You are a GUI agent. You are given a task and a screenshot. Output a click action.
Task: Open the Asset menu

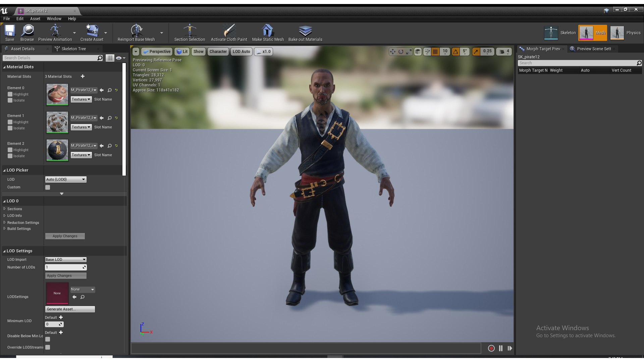pos(35,19)
